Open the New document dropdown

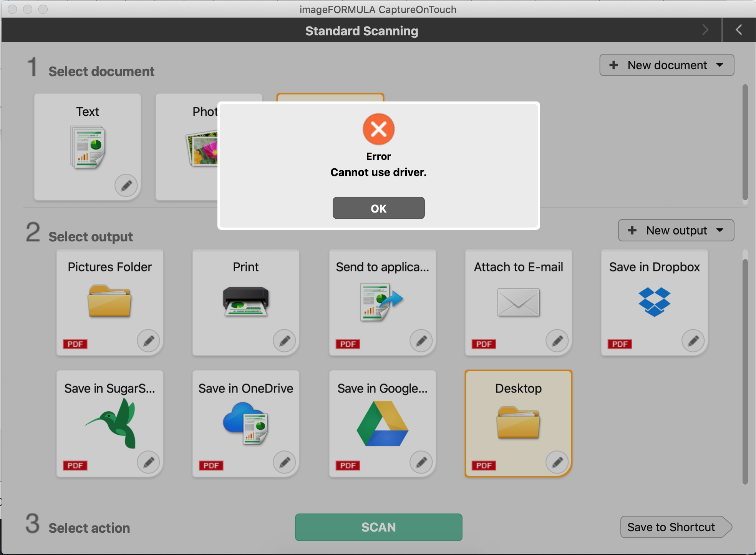pyautogui.click(x=666, y=65)
